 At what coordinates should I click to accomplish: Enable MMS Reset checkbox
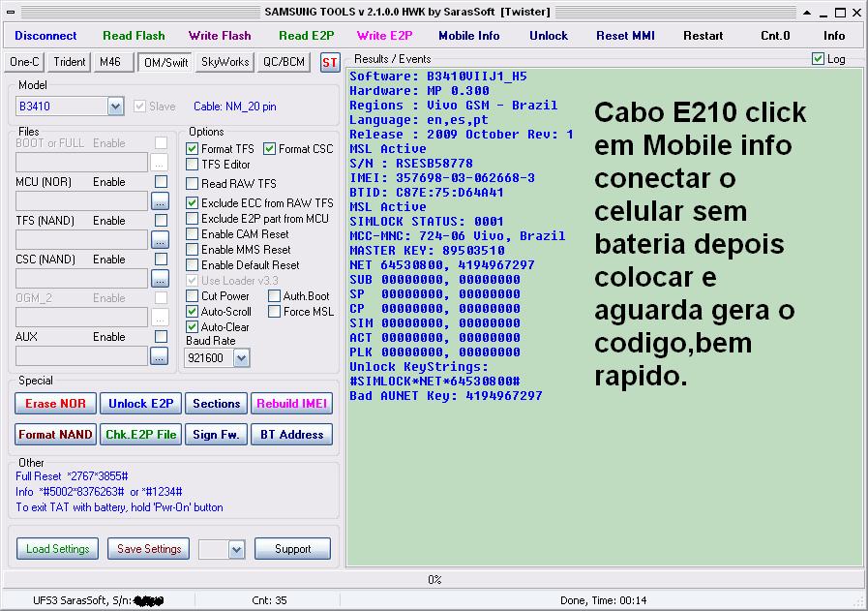coord(193,250)
